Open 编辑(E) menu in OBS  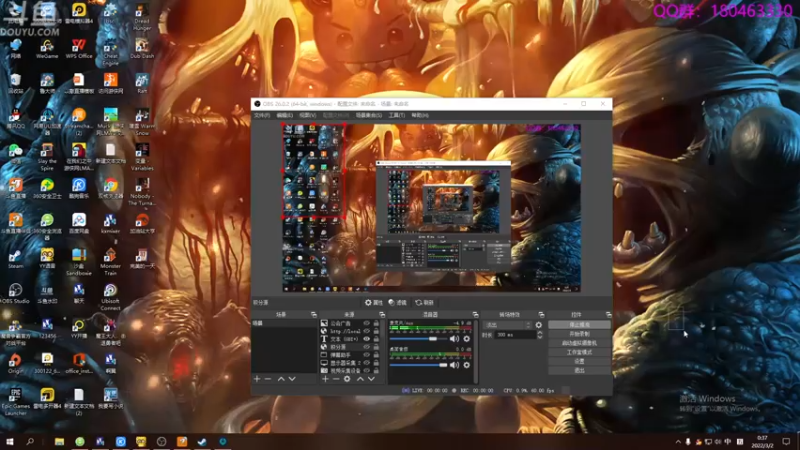285,115
